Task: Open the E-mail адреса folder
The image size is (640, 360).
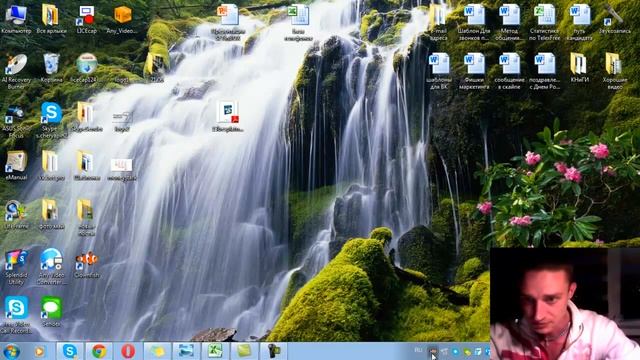Action: pyautogui.click(x=438, y=22)
